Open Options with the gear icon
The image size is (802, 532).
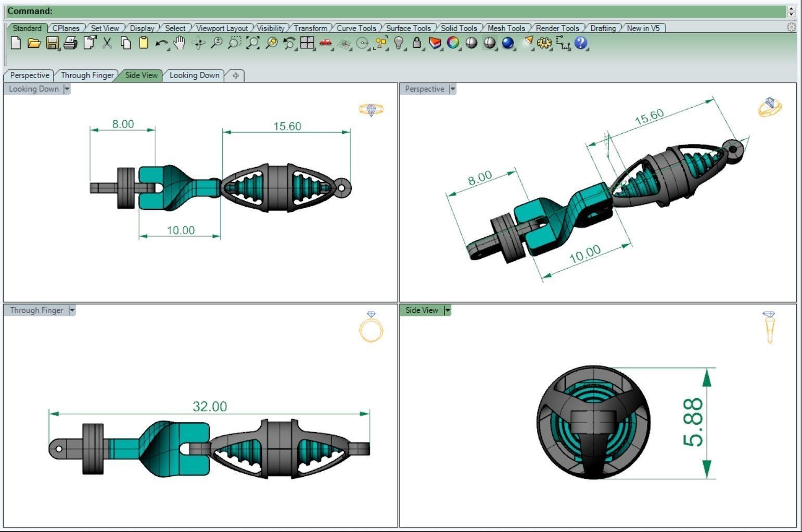(x=544, y=43)
